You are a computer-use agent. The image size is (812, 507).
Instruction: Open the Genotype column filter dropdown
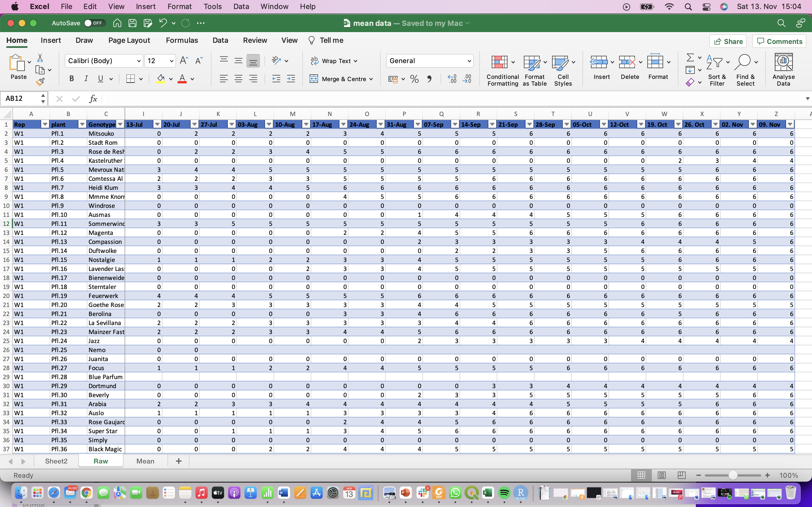[120, 124]
